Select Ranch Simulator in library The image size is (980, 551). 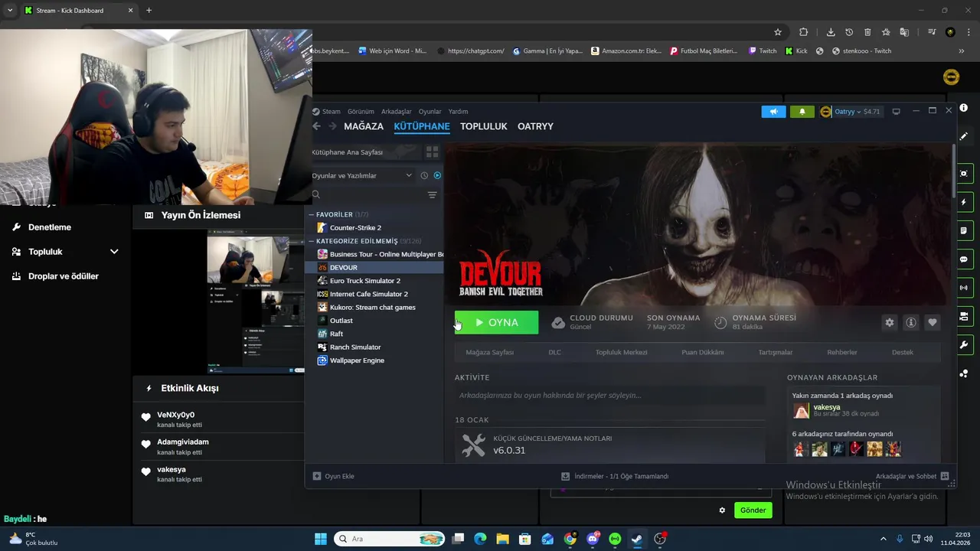click(x=355, y=347)
